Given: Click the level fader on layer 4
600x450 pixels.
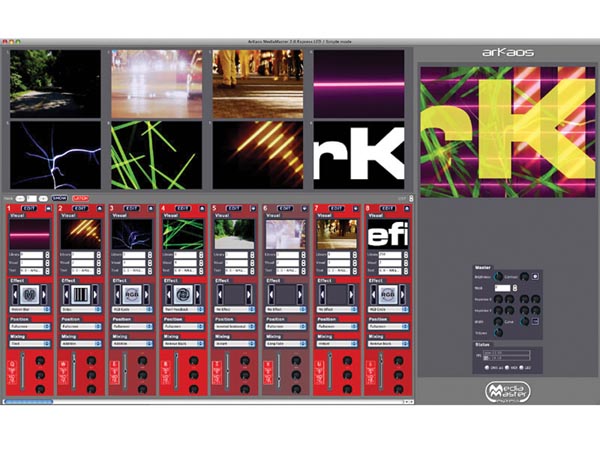Looking at the screenshot, I should [x=176, y=371].
